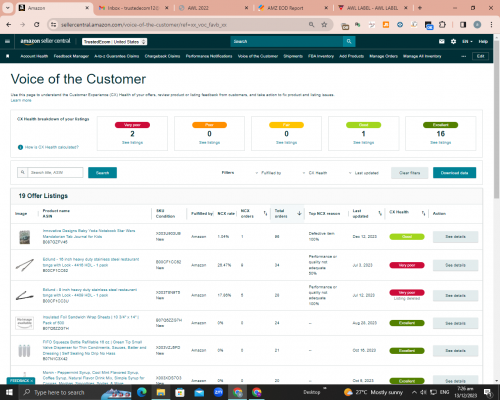Switch to the AMZ EOD Report browser tab

coord(293,8)
